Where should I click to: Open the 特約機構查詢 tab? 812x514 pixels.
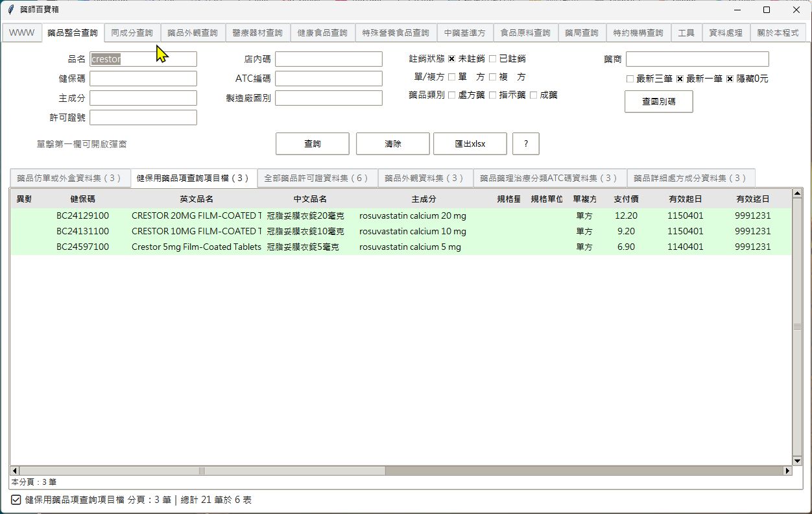coord(638,33)
